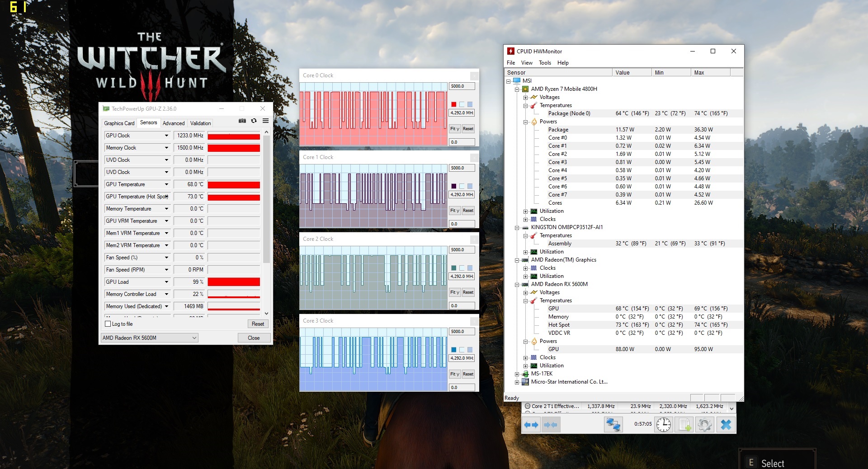868x469 pixels.
Task: Click Fit y in Core 2 Clock graph
Action: click(455, 292)
